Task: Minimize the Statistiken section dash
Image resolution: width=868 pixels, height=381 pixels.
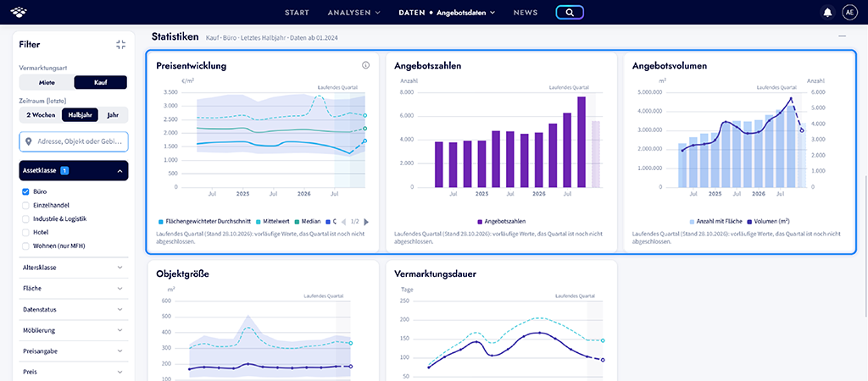Action: [842, 36]
